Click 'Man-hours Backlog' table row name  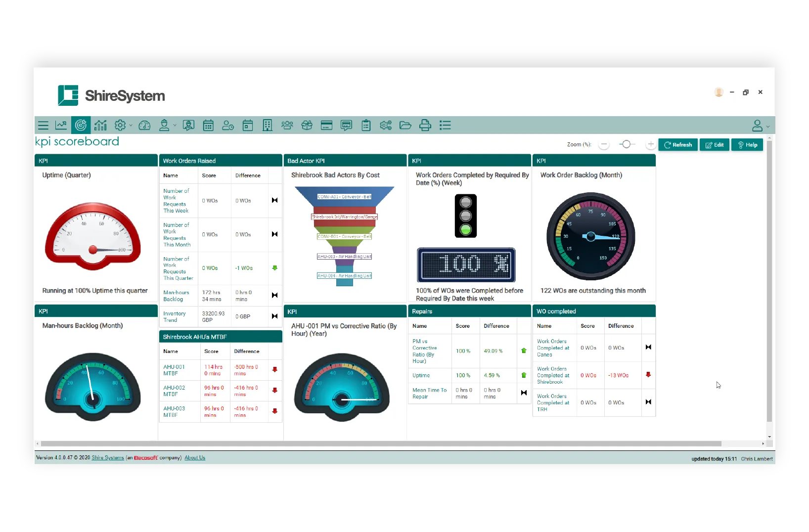click(176, 296)
